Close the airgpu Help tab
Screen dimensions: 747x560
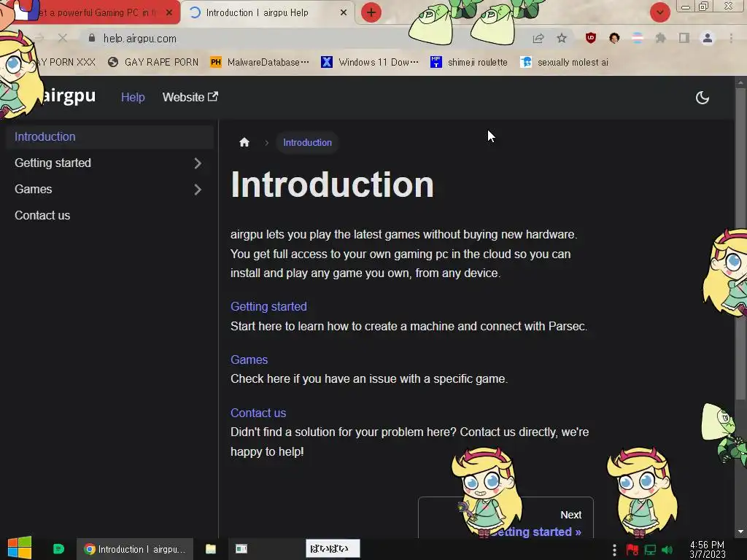click(344, 13)
